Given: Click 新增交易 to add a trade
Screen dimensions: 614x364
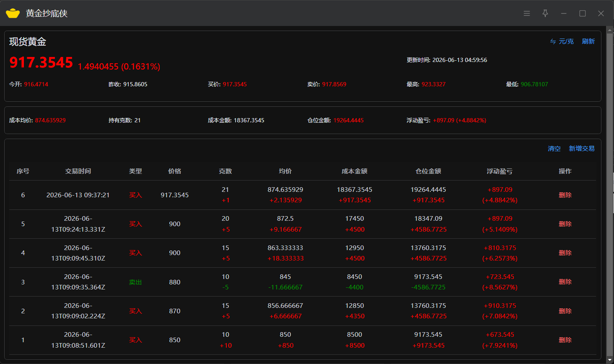Looking at the screenshot, I should pyautogui.click(x=582, y=149).
